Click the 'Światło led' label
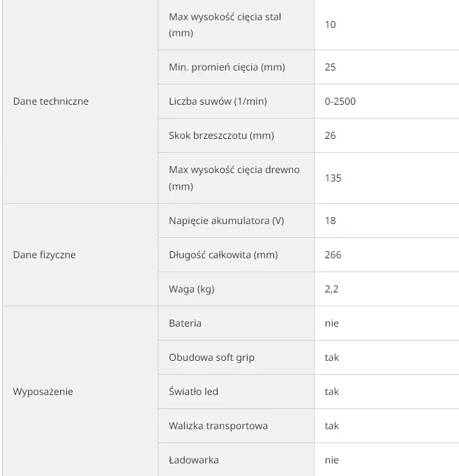Screen dimensions: 459x476 point(193,392)
